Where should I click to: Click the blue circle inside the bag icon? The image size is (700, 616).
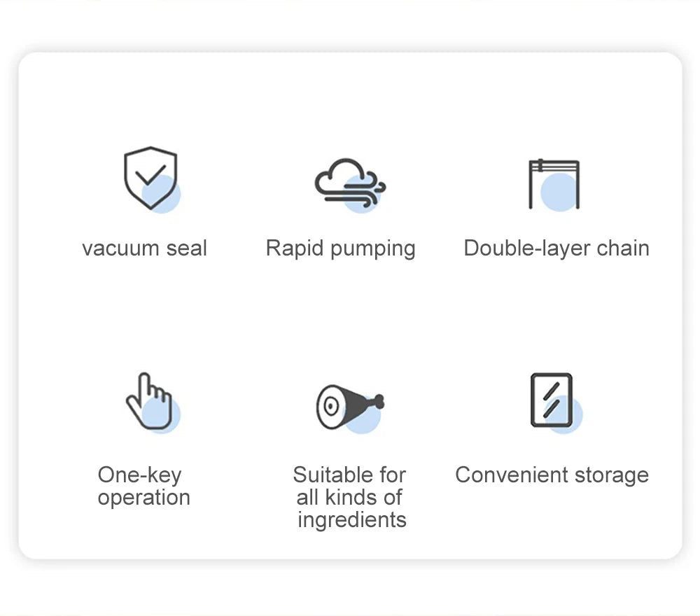(x=559, y=192)
